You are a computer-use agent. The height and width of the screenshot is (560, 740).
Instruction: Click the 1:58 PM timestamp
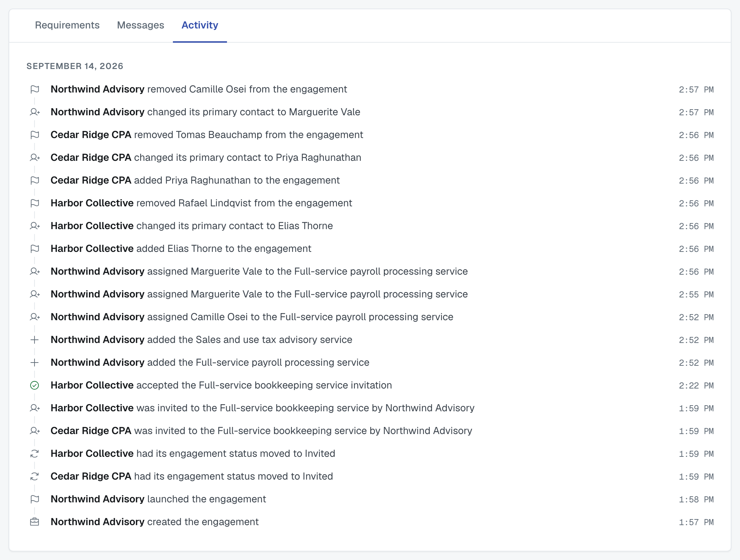(x=696, y=500)
